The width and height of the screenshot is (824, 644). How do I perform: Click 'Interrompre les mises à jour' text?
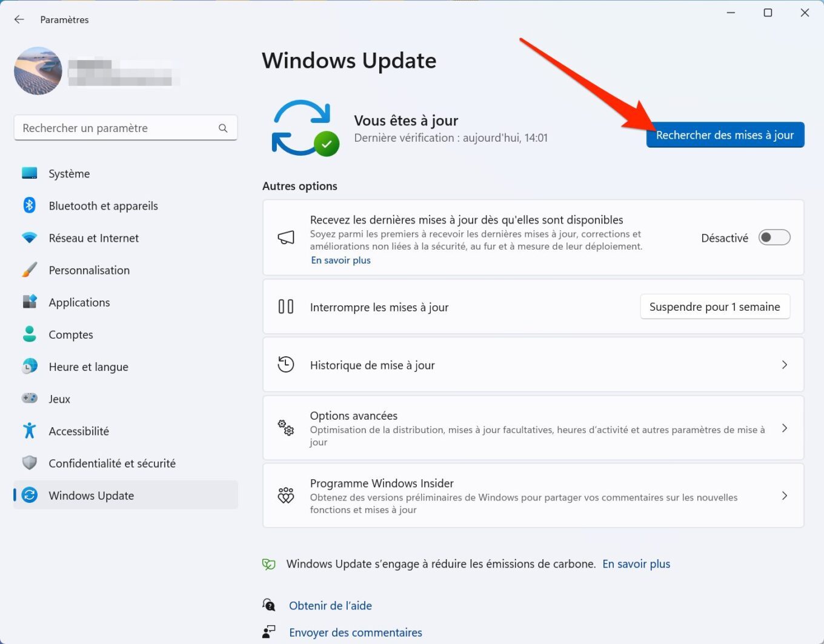379,307
